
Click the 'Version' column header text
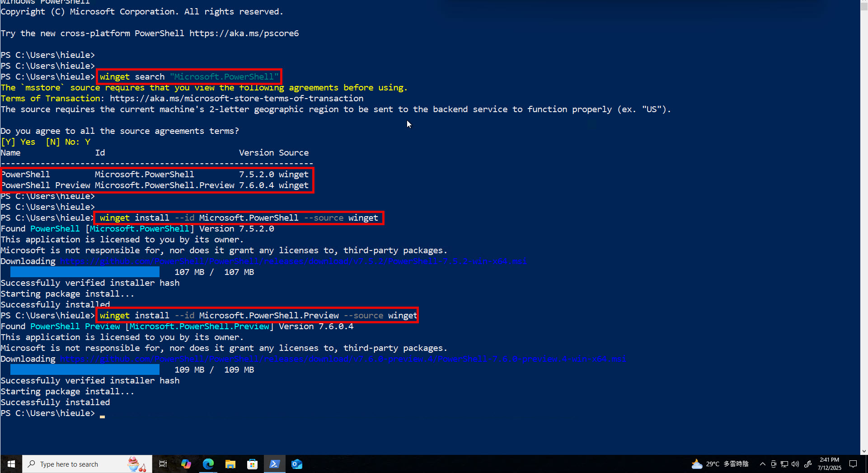click(x=256, y=153)
